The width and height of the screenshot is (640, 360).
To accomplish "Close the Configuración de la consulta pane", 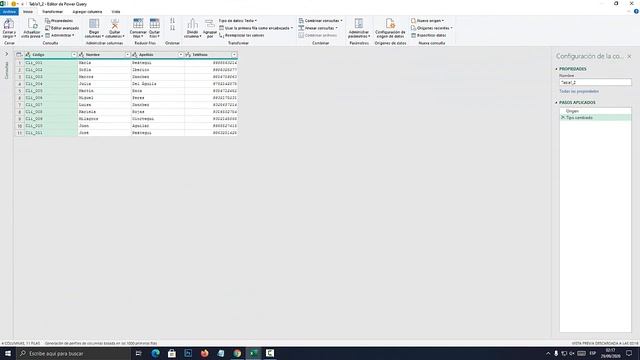I will point(629,56).
